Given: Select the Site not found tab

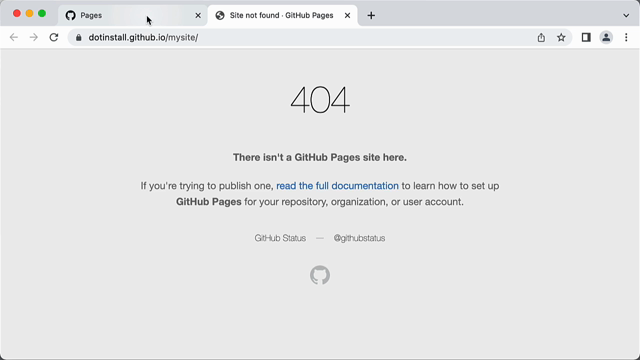Looking at the screenshot, I should click(x=282, y=16).
